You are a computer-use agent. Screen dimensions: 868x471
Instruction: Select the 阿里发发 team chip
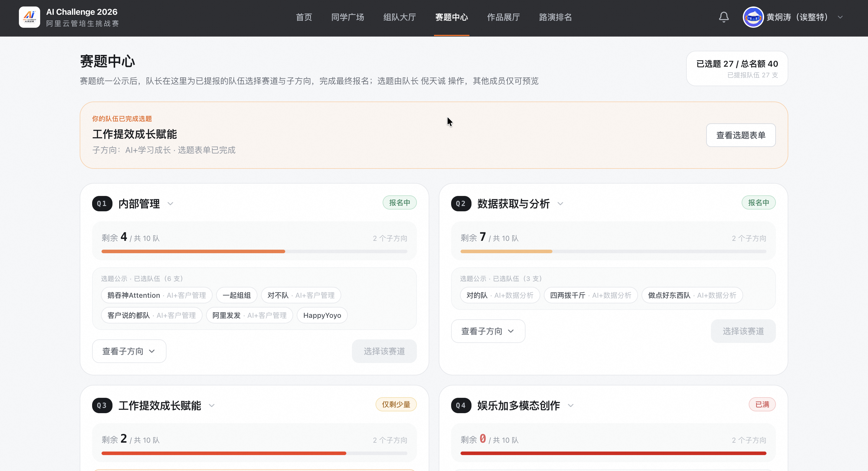point(249,315)
